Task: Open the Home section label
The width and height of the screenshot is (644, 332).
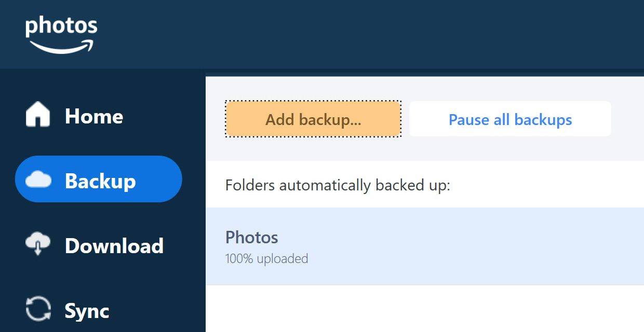Action: [x=94, y=116]
